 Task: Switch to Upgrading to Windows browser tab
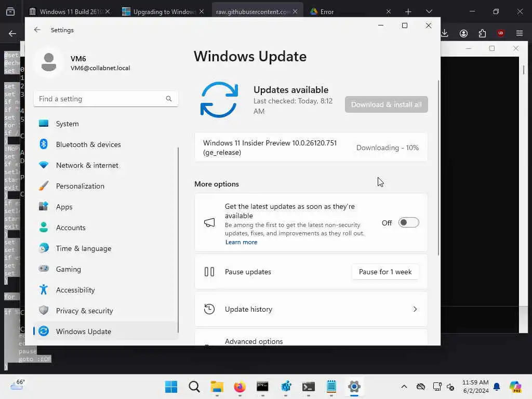tap(163, 11)
